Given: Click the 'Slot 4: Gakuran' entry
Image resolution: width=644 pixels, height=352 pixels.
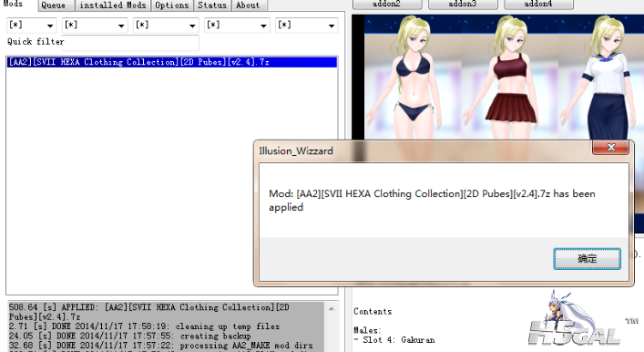Looking at the screenshot, I should pos(394,340).
